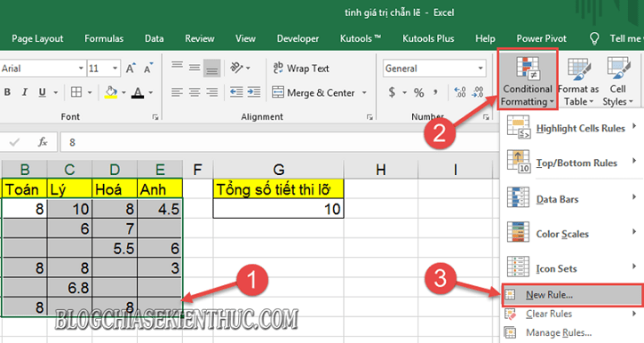Center text horizontally

click(x=195, y=92)
